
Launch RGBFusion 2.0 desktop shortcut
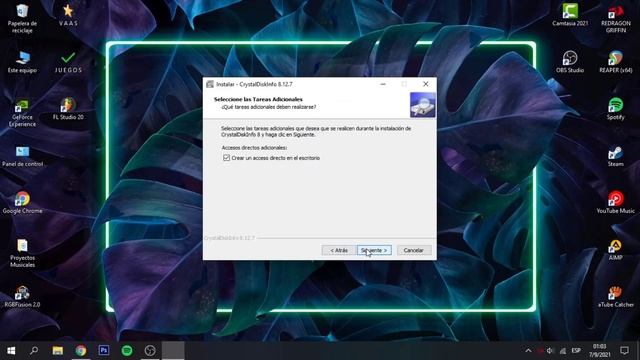(22, 297)
